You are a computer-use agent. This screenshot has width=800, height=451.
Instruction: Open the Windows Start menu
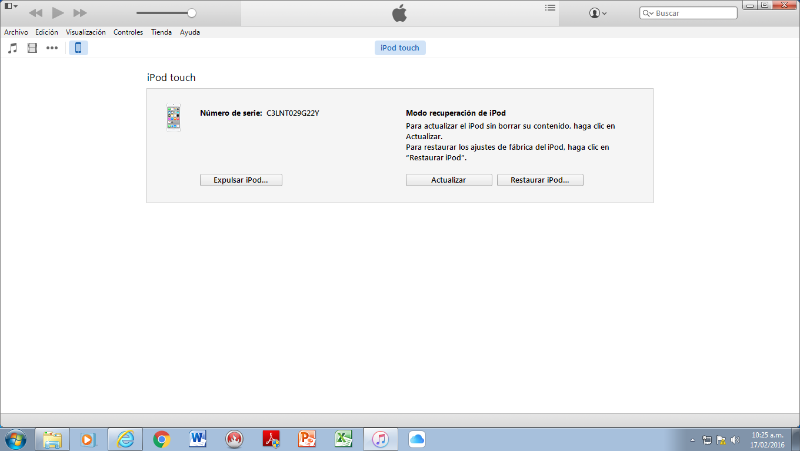15,439
